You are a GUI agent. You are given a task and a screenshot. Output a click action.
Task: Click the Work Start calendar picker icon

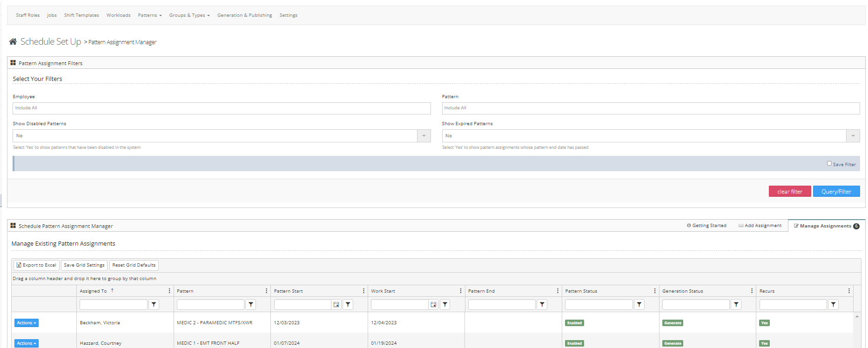point(433,304)
